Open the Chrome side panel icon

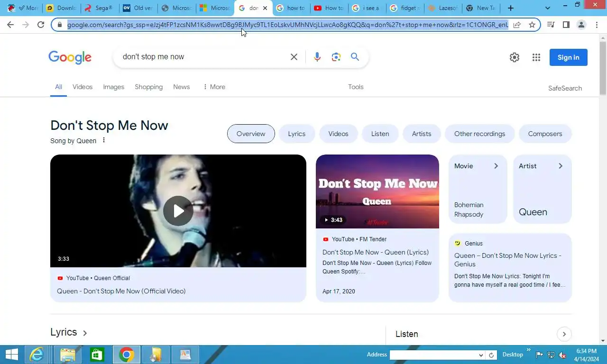566,25
